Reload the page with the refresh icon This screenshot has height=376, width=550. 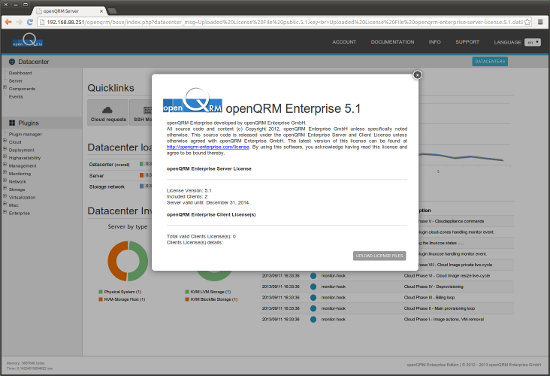[30, 22]
